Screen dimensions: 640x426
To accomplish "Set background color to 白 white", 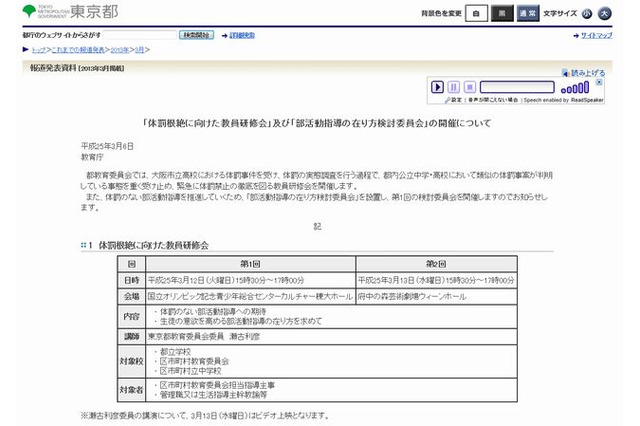I will click(x=476, y=13).
